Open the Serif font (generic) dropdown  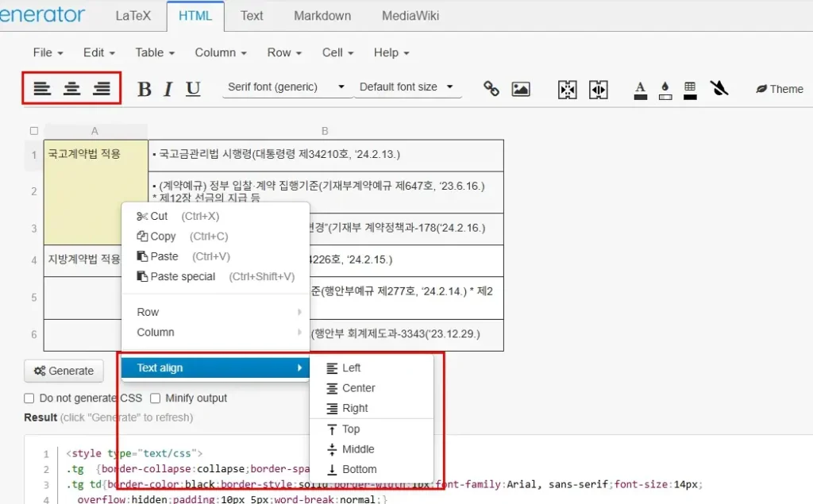287,87
